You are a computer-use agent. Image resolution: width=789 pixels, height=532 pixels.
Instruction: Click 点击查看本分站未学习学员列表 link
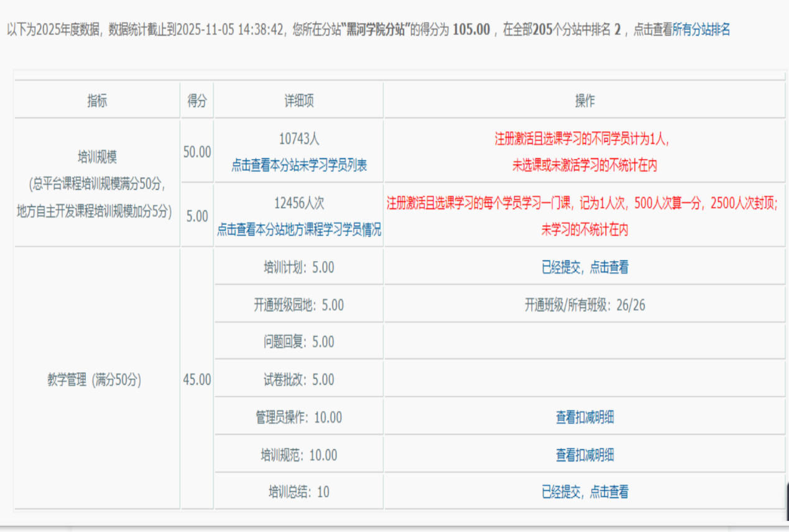pyautogui.click(x=299, y=165)
